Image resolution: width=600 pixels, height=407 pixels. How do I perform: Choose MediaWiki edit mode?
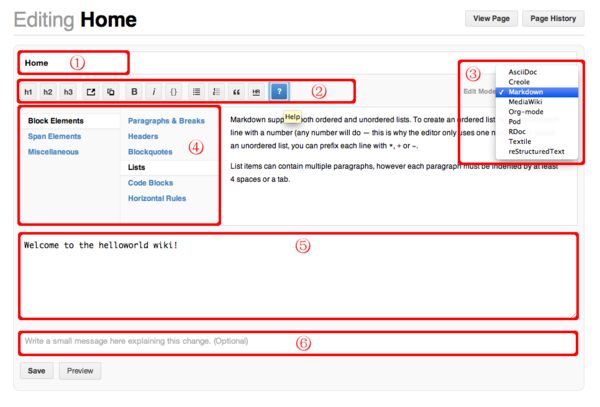tap(536, 102)
